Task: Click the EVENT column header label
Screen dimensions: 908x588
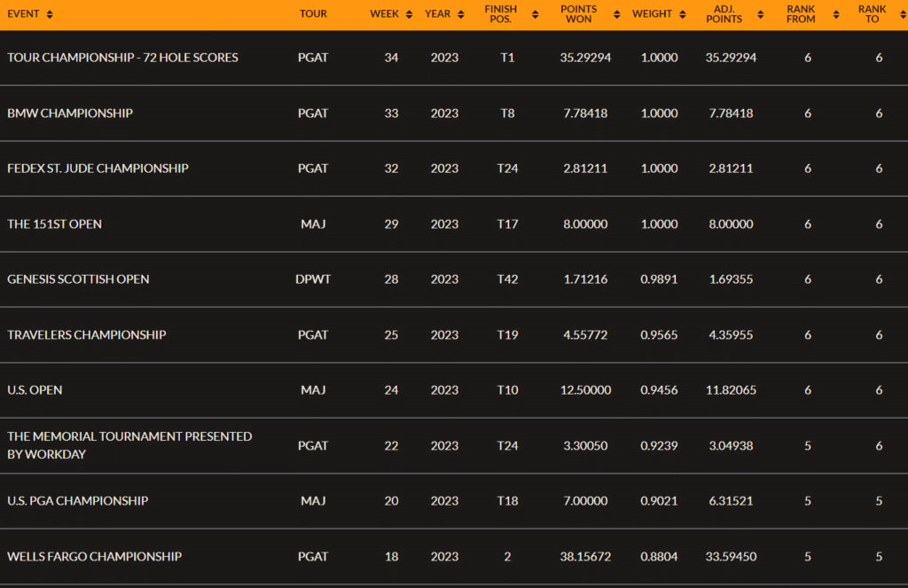Action: click(x=23, y=14)
